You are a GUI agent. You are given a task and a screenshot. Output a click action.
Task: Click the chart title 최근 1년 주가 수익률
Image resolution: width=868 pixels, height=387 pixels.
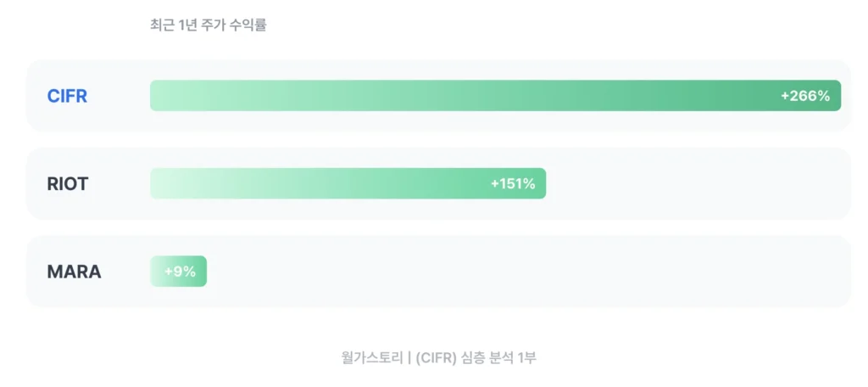pos(208,25)
